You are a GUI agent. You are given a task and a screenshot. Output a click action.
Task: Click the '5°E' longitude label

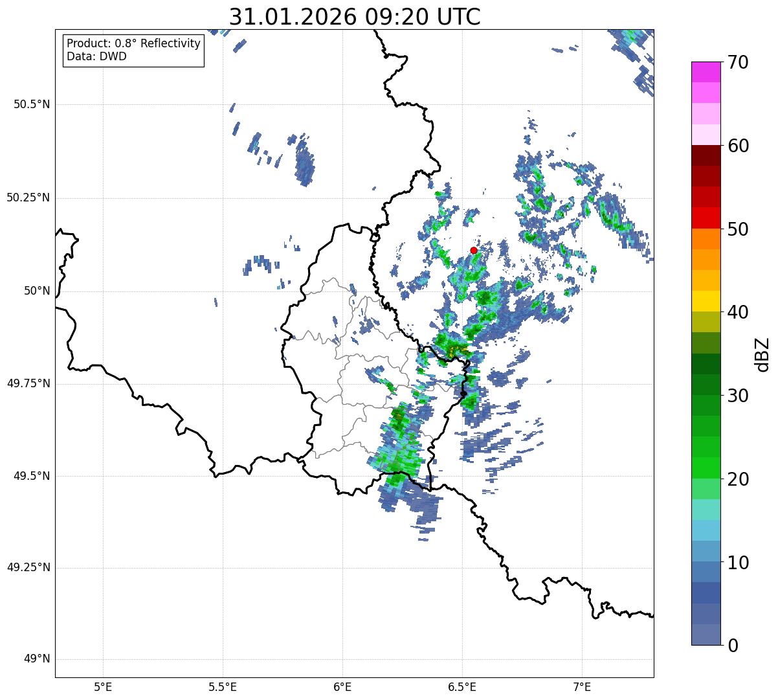tap(103, 686)
